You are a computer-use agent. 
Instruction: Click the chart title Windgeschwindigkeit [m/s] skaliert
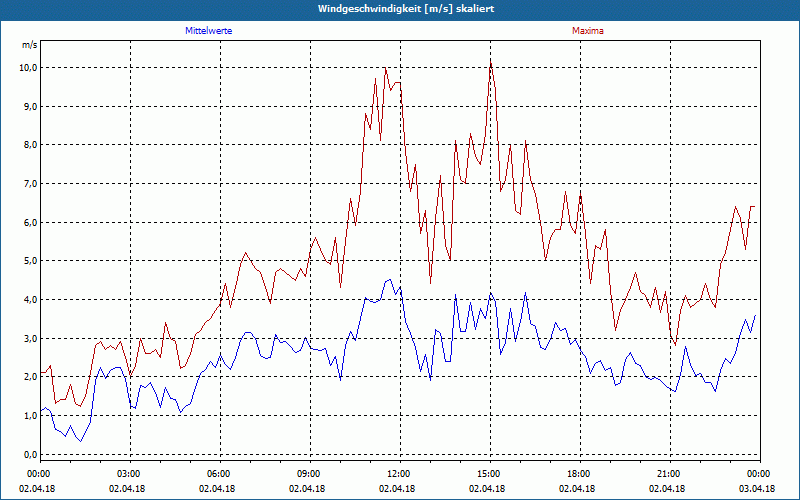[406, 9]
